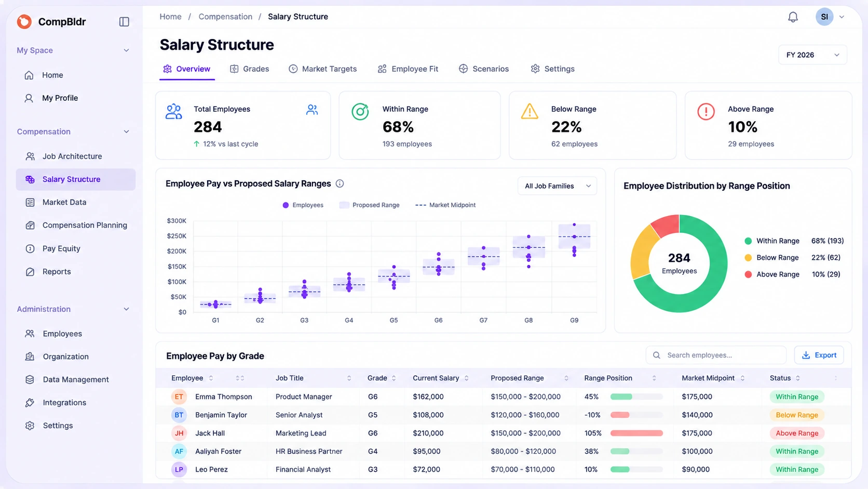The image size is (868, 489).
Task: Click Emma Thompson's ET avatar
Action: coord(179,397)
